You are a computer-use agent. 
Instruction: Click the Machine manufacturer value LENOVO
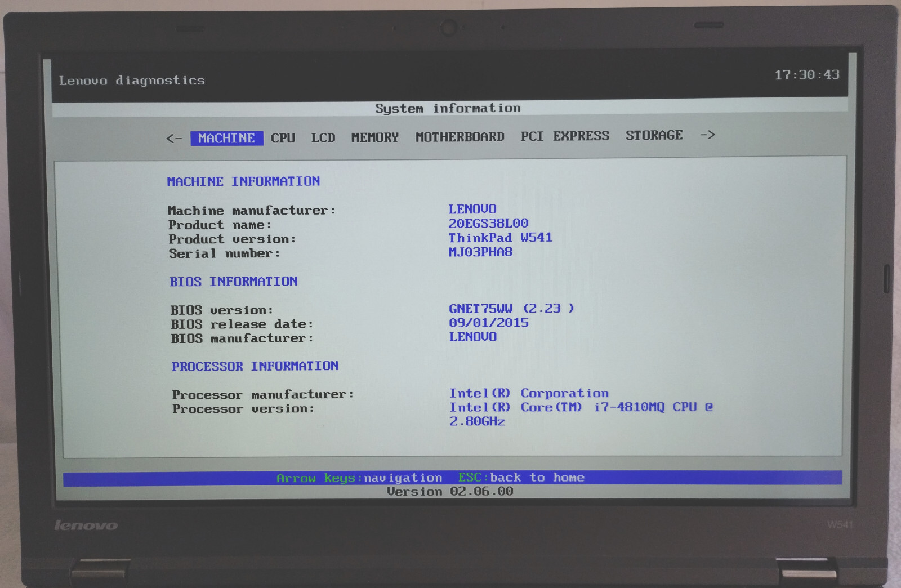click(x=472, y=209)
